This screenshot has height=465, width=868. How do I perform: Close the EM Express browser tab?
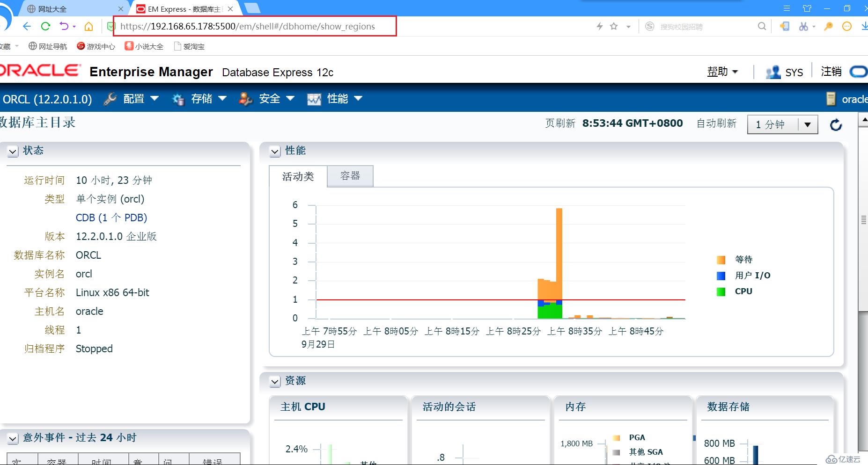click(230, 8)
